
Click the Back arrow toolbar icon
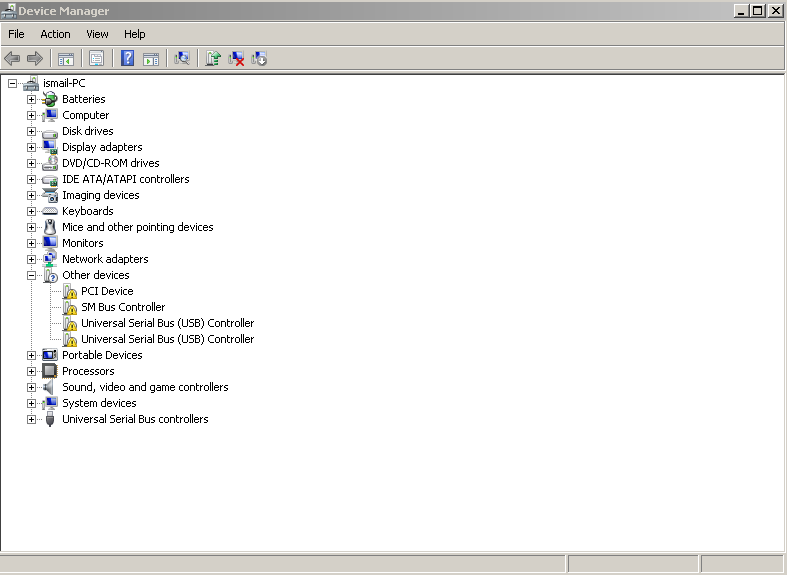[x=12, y=59]
